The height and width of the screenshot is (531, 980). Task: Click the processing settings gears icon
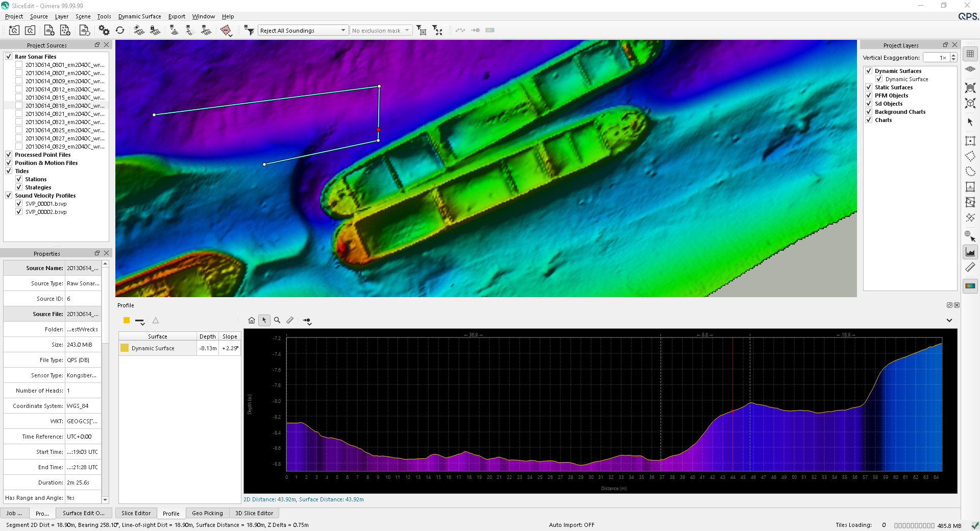coord(104,30)
